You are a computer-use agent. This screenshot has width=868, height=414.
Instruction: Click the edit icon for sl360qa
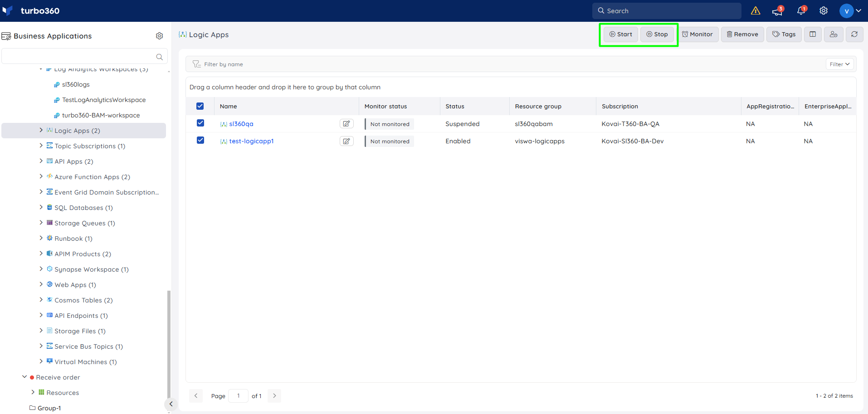(x=346, y=124)
